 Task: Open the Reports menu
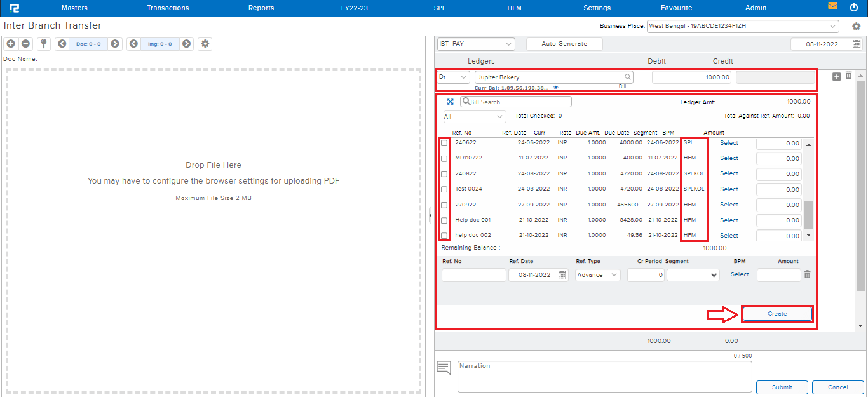pyautogui.click(x=261, y=8)
